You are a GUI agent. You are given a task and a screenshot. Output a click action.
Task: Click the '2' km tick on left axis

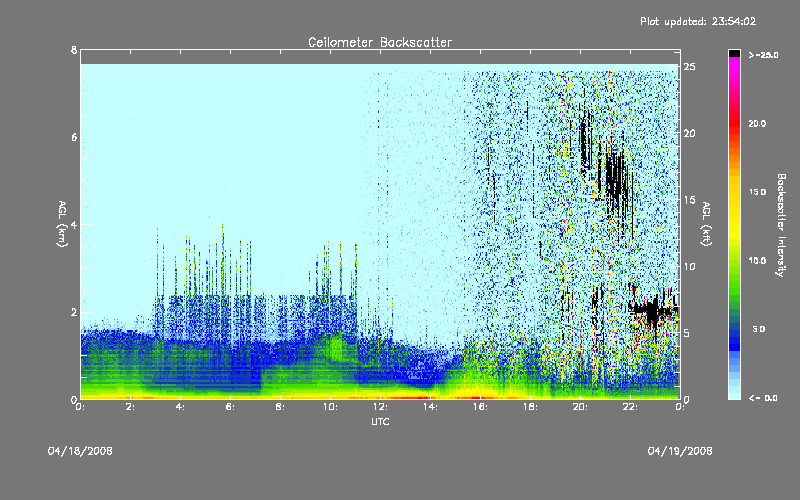coord(74,312)
